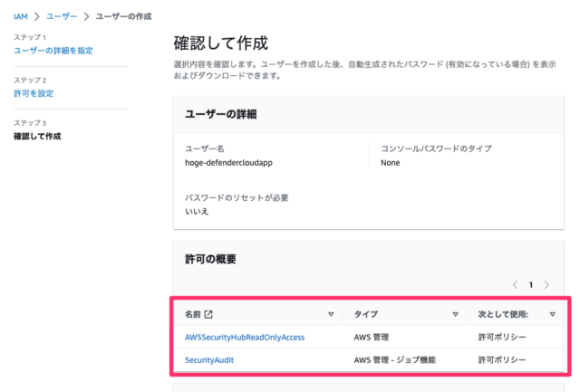The height and width of the screenshot is (392, 580).
Task: Open the AWSSecurityHubReadOnlyAccess policy link
Action: tap(245, 337)
